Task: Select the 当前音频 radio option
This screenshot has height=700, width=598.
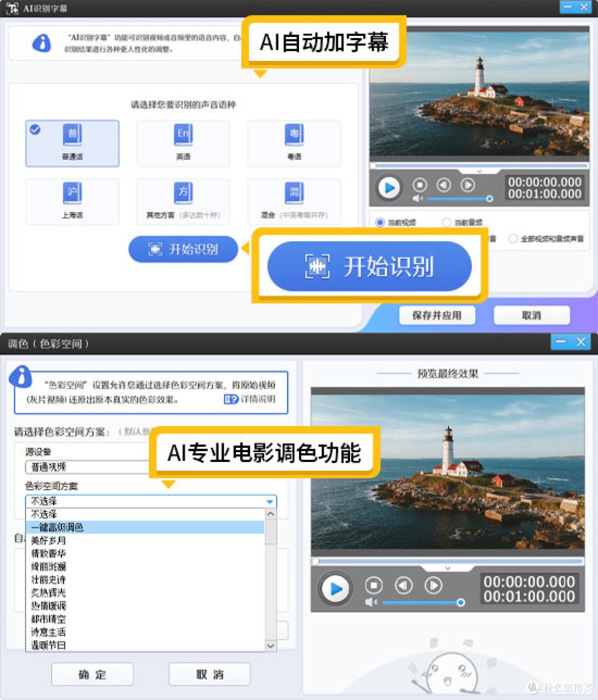Action: click(x=446, y=222)
